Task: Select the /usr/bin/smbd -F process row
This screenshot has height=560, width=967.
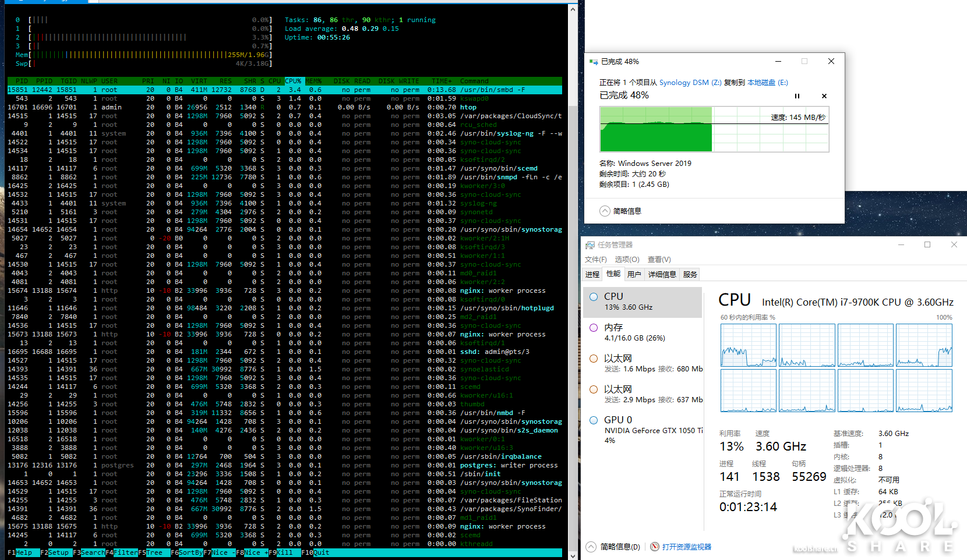Action: pyautogui.click(x=285, y=90)
